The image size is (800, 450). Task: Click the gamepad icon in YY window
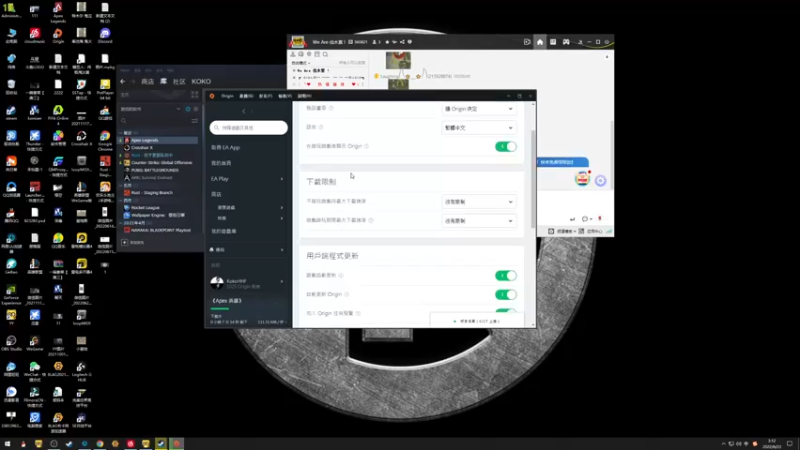(x=566, y=42)
